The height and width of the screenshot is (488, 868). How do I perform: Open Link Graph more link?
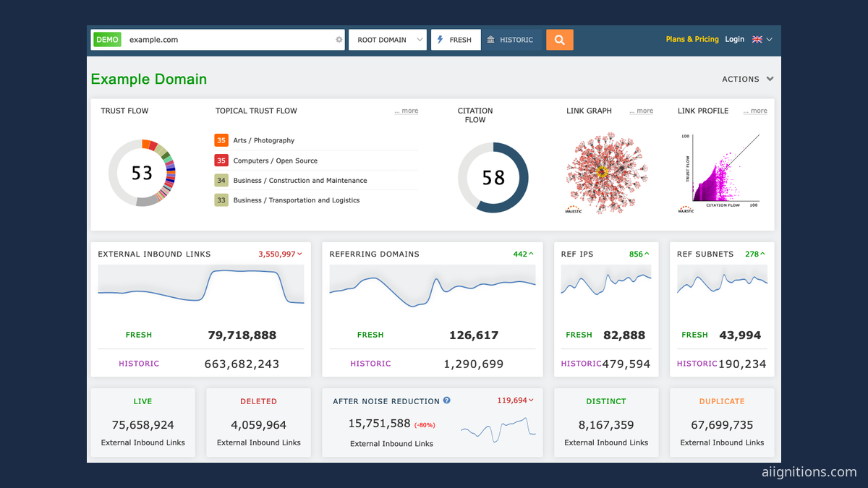tap(642, 111)
